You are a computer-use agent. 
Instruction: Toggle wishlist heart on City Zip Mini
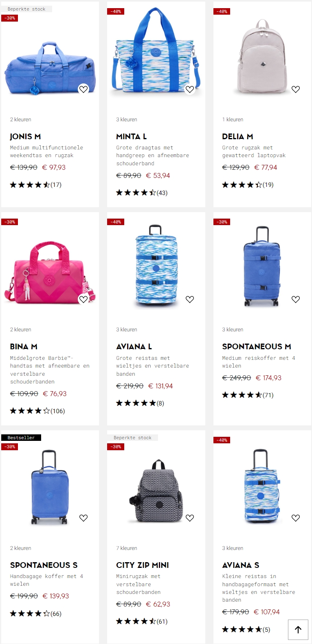click(190, 518)
